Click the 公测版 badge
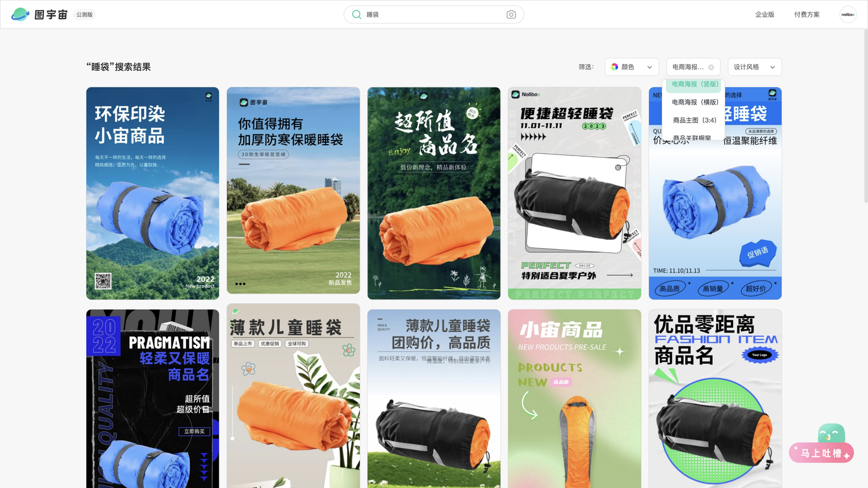 tap(84, 14)
